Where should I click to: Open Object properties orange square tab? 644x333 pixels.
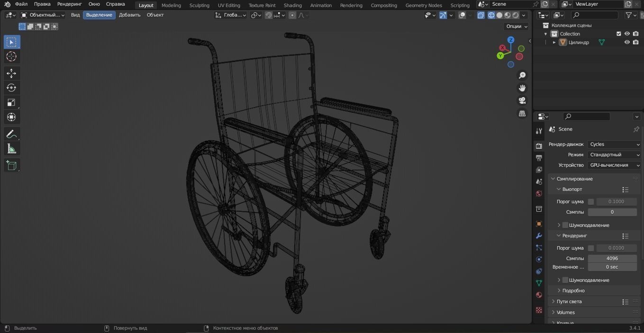click(x=539, y=224)
